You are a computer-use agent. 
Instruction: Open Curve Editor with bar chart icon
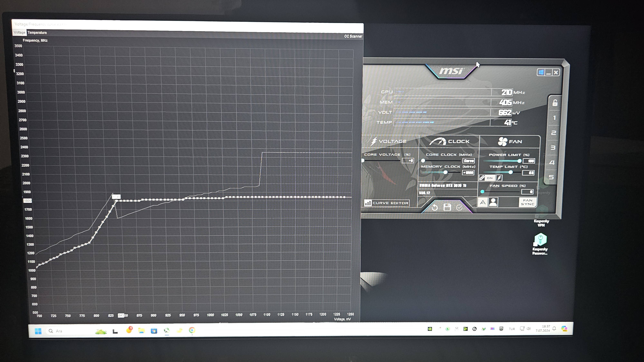tap(387, 203)
